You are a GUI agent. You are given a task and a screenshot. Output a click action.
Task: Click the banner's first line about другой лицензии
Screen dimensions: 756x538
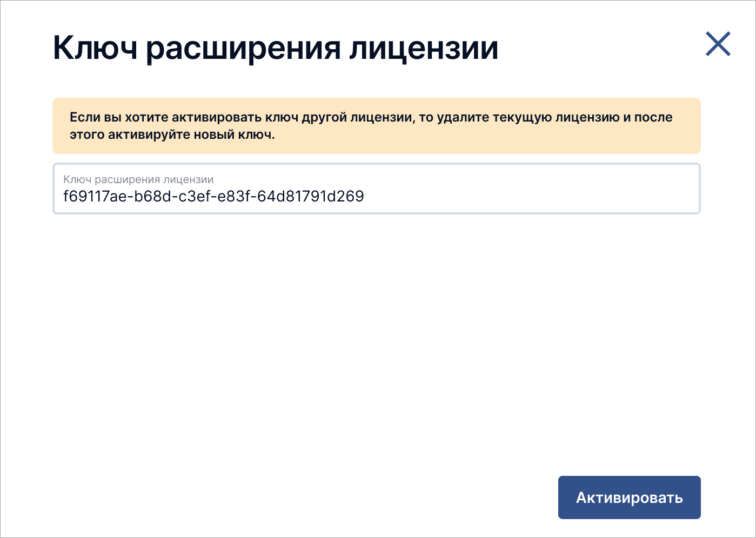click(x=371, y=118)
